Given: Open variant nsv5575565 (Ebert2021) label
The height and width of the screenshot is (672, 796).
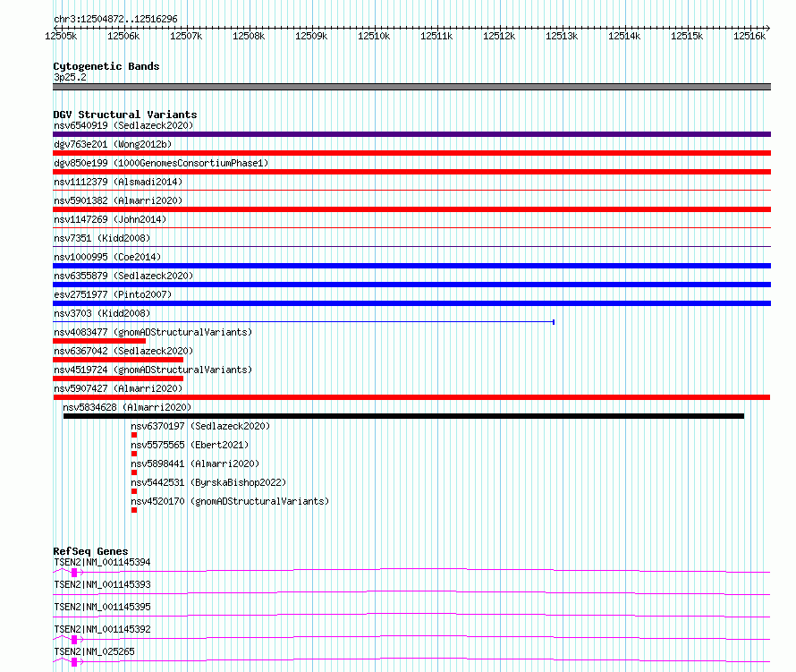Looking at the screenshot, I should tap(190, 445).
